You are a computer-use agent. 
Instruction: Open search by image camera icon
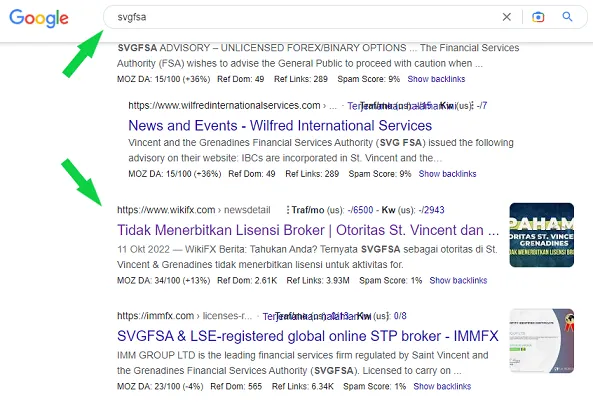[538, 17]
